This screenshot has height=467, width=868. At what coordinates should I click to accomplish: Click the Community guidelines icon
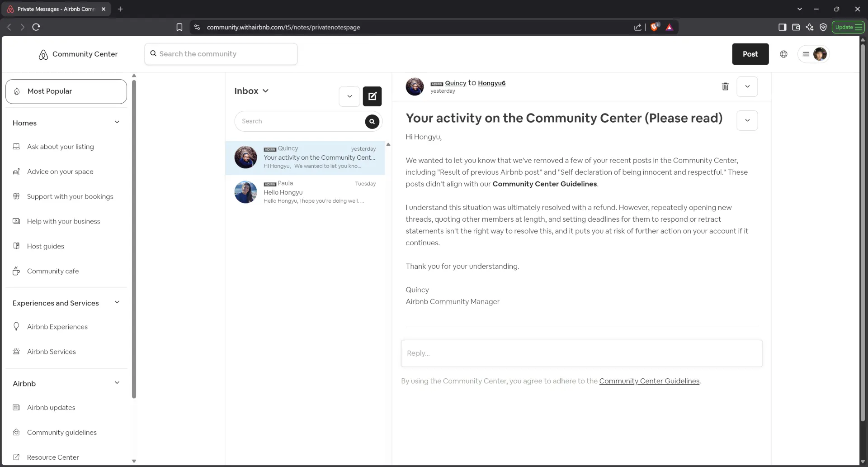coord(16,432)
